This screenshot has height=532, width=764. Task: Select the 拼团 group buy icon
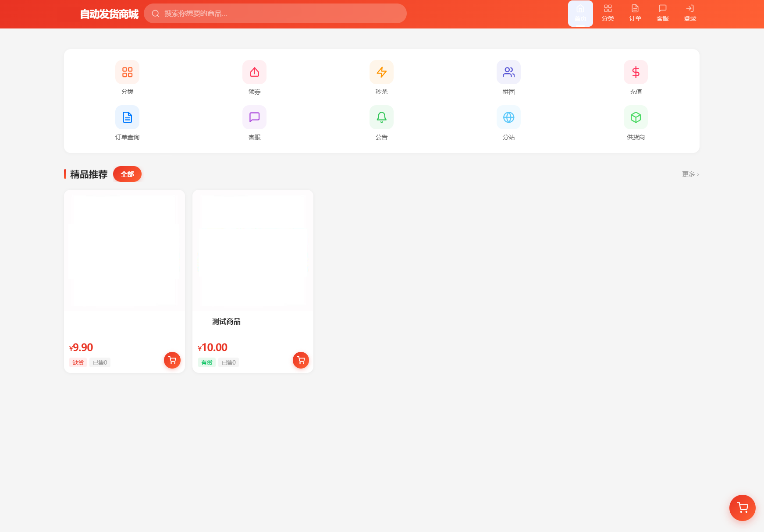(508, 72)
